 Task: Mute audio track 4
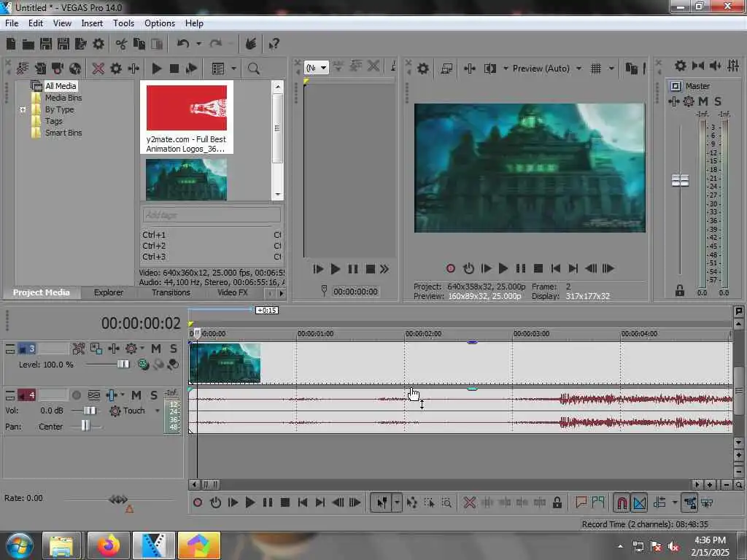coord(136,395)
